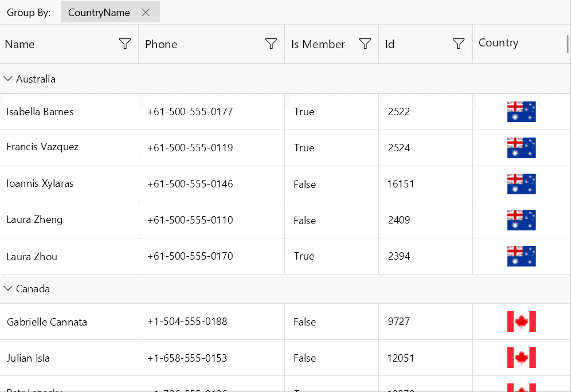This screenshot has height=392, width=572.
Task: Click Francis Vazquez's phone number
Action: coord(189,148)
